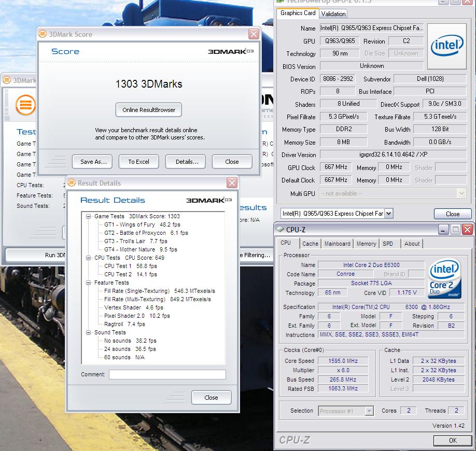Open the Cache tab in CPU-Z
Viewport: 476px width, 451px height.
310,244
